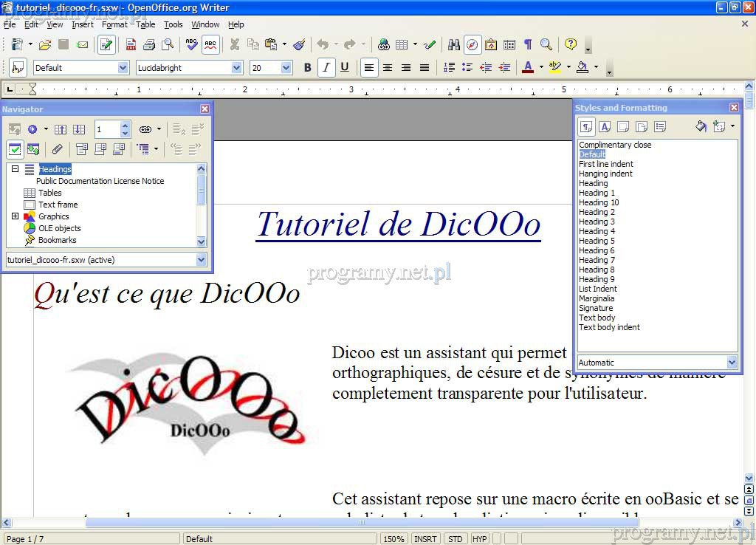Click Export Directly as PDF icon
Screen dimensions: 756x545
pos(131,45)
